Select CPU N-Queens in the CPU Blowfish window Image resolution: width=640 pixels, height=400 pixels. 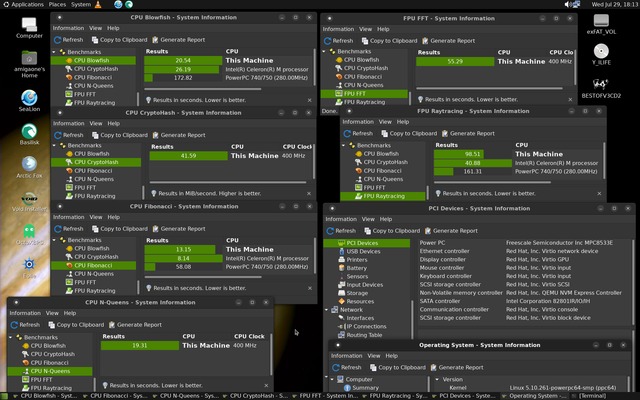pyautogui.click(x=93, y=86)
